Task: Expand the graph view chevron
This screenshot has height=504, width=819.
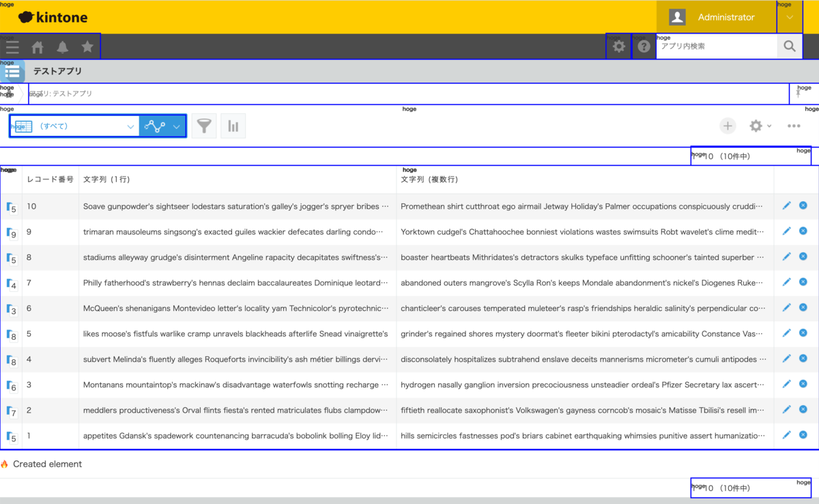Action: (x=177, y=126)
